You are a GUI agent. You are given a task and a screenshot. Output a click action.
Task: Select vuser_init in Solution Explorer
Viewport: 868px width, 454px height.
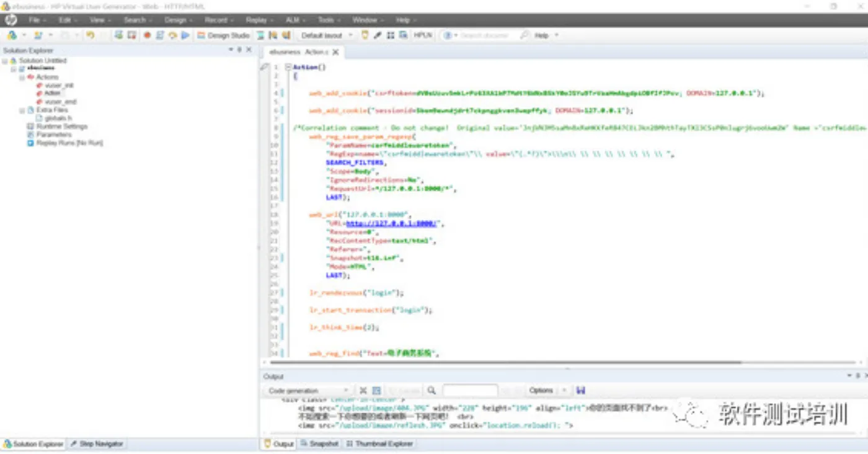point(60,85)
